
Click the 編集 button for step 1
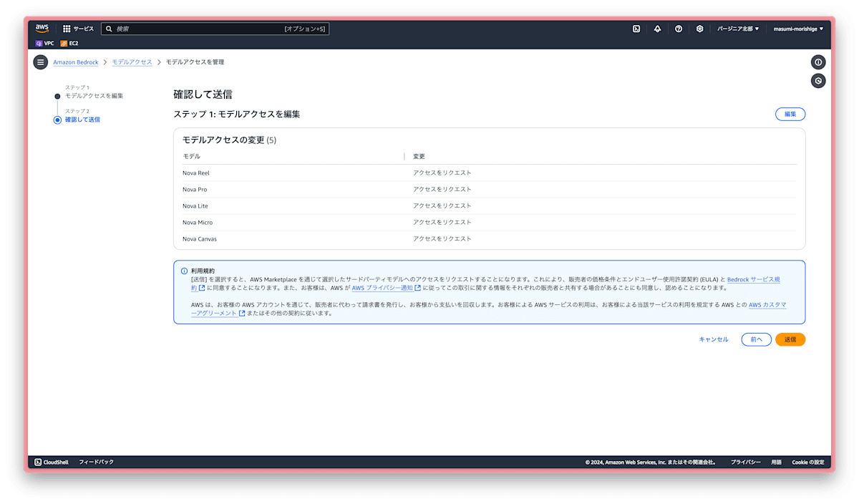pyautogui.click(x=790, y=114)
